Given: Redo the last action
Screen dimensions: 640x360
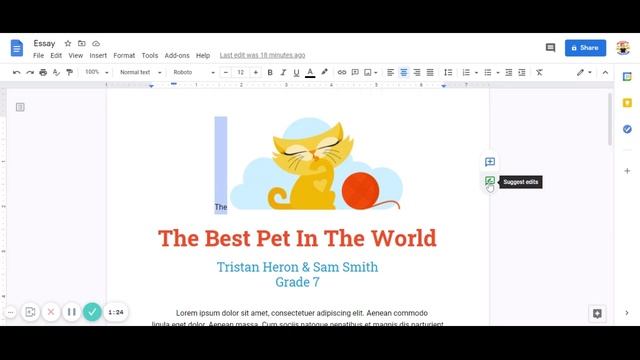Looking at the screenshot, I should click(x=30, y=72).
